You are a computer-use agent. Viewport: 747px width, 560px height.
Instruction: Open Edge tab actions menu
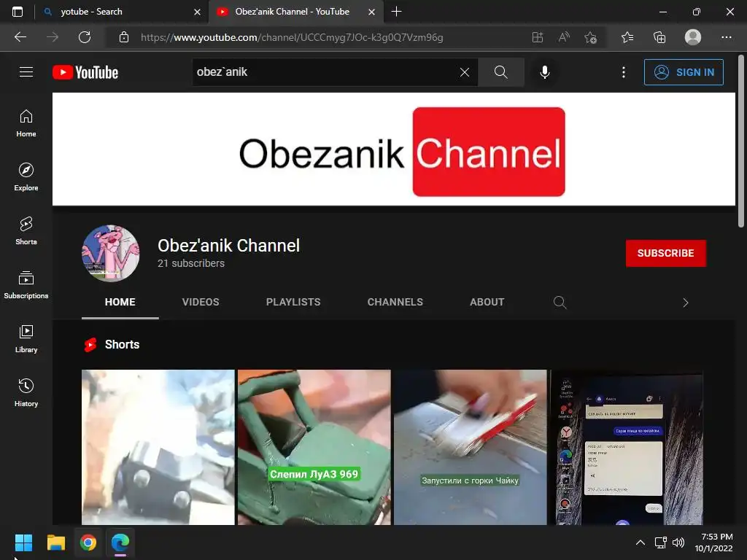pyautogui.click(x=18, y=12)
